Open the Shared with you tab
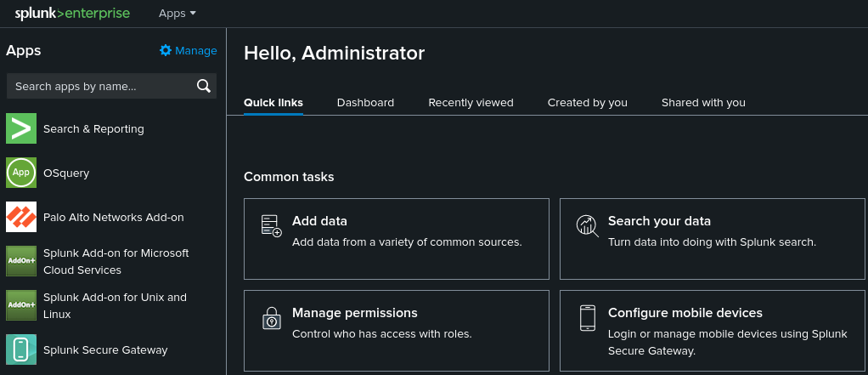This screenshot has width=868, height=375. (703, 103)
